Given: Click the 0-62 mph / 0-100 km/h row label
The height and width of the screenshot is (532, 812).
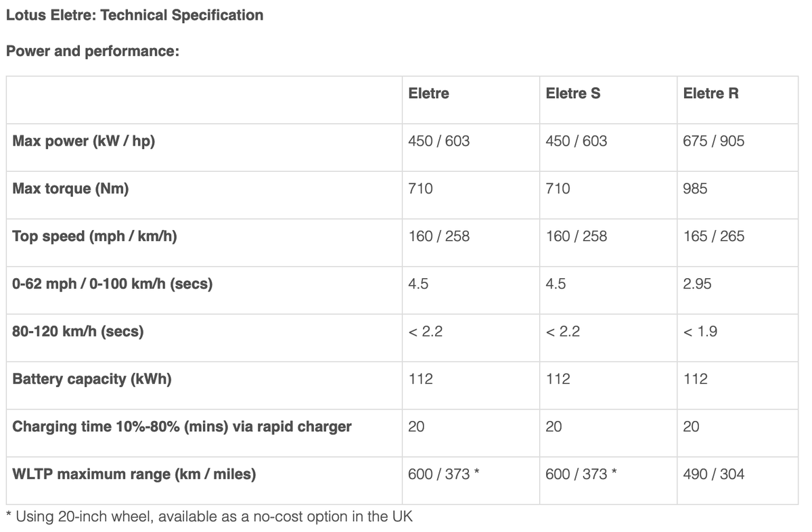Looking at the screenshot, I should 112,284.
